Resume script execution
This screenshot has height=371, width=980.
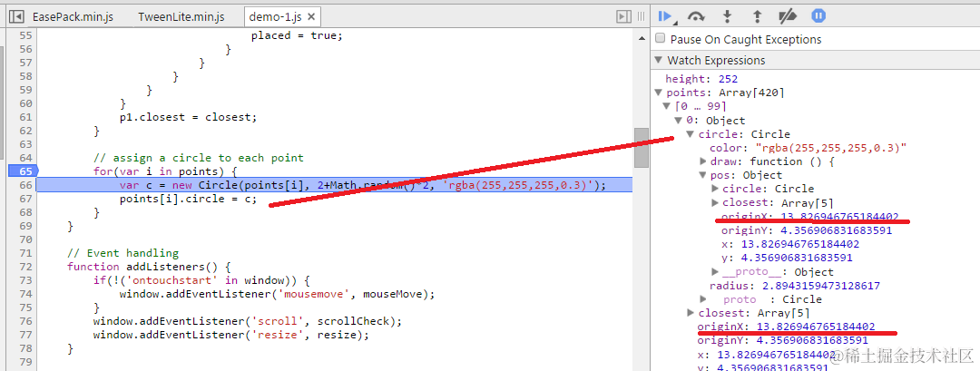[x=666, y=16]
